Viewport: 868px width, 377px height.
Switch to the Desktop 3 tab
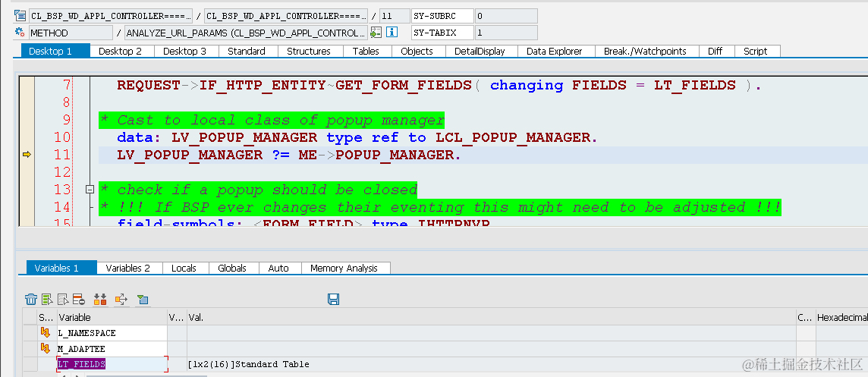(x=185, y=51)
